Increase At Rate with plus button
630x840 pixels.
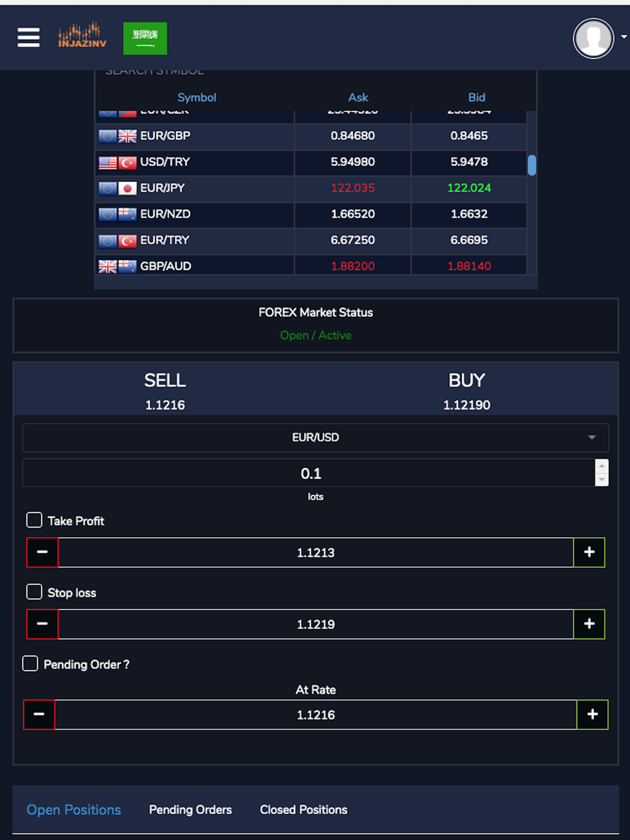592,715
